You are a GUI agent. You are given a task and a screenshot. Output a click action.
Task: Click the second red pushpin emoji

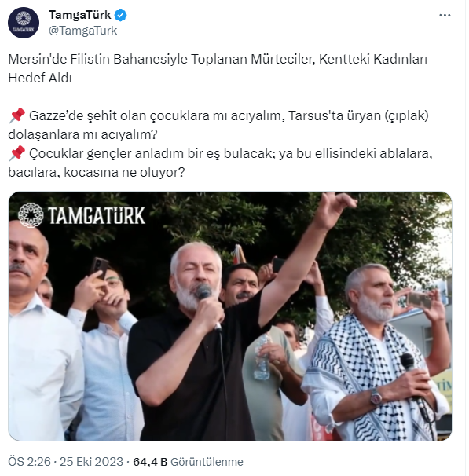click(x=17, y=153)
